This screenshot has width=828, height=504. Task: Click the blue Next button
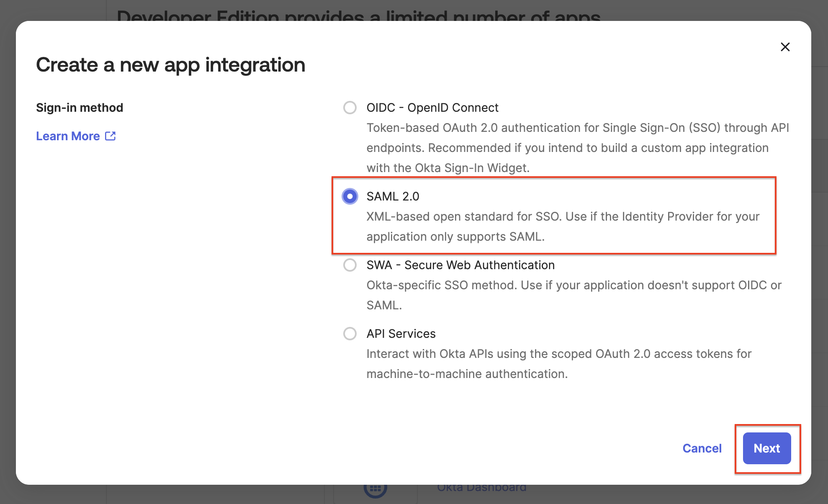coord(766,448)
